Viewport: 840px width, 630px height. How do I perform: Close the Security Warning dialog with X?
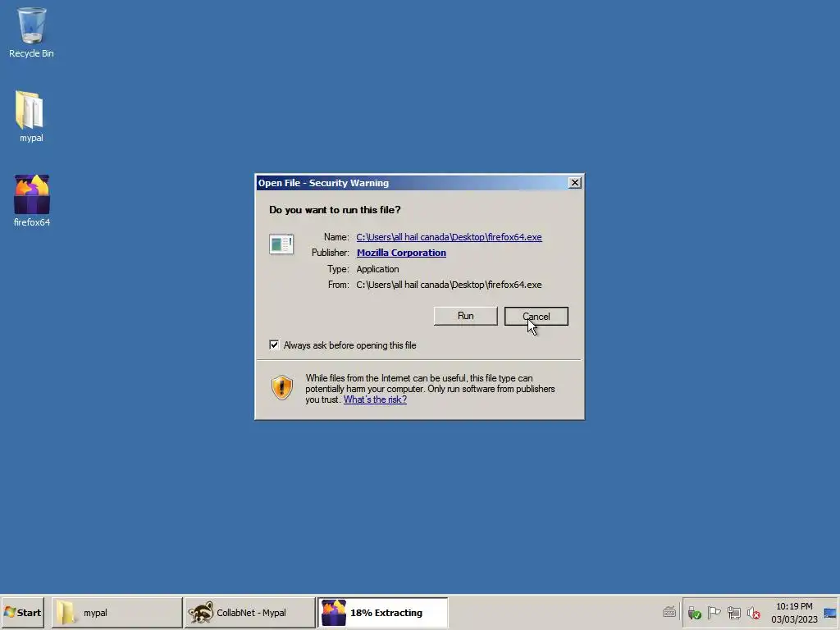(575, 183)
